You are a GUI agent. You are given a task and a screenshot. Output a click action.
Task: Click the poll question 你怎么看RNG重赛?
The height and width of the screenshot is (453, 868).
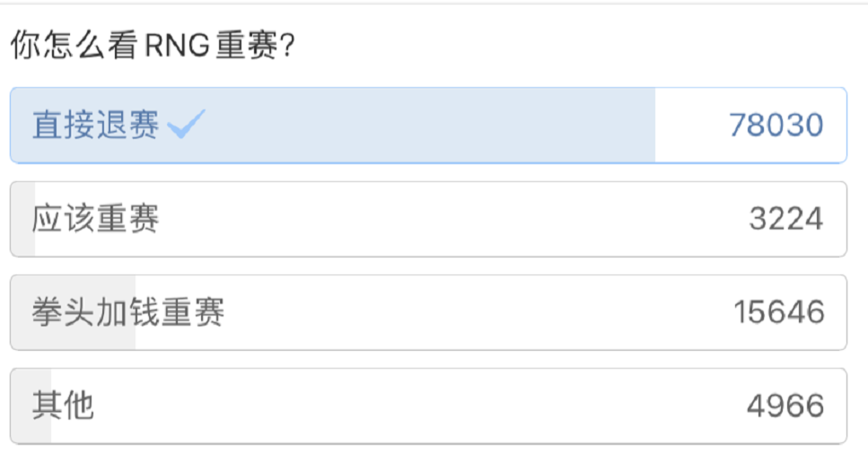click(x=153, y=47)
